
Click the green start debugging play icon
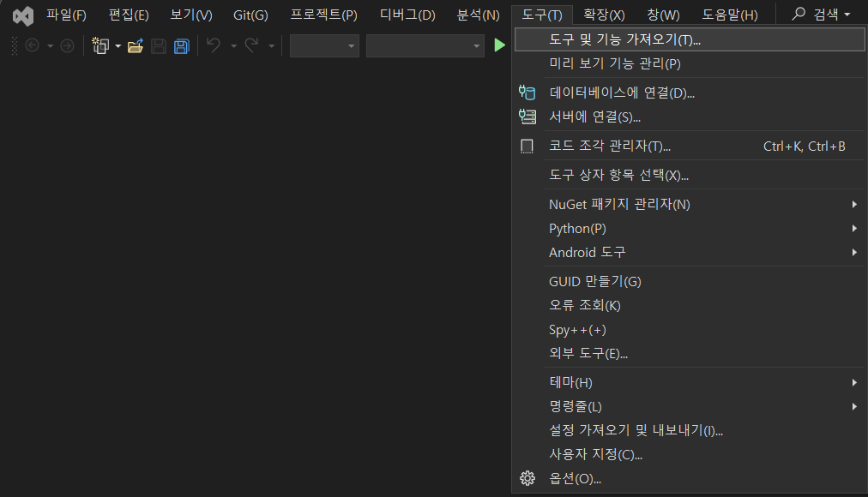(499, 45)
